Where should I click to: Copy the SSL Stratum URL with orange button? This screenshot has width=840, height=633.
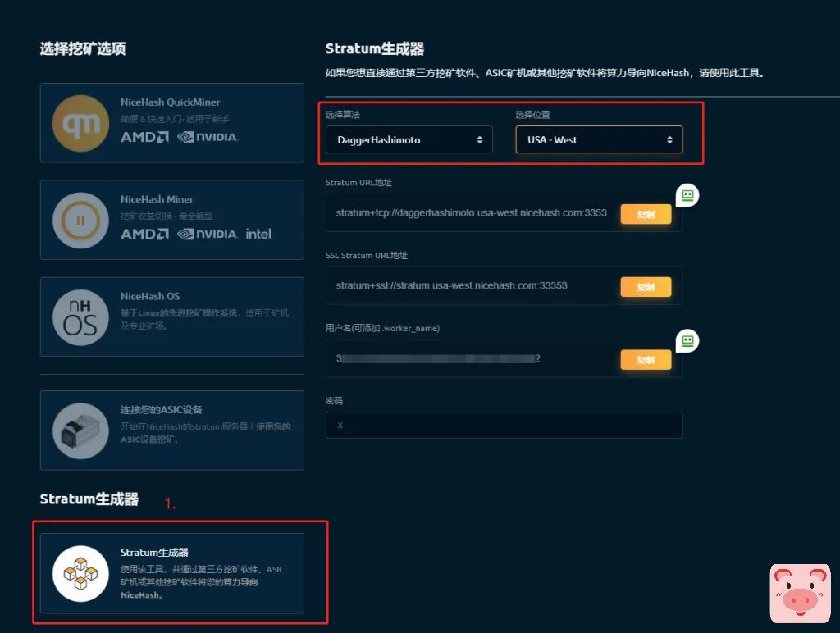tap(646, 287)
